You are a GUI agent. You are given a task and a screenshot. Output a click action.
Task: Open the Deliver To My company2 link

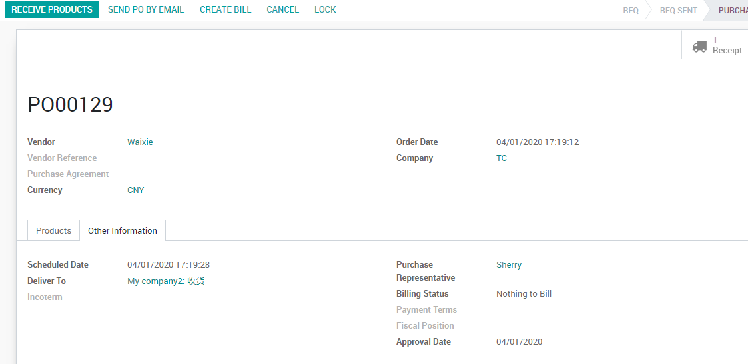click(x=166, y=281)
